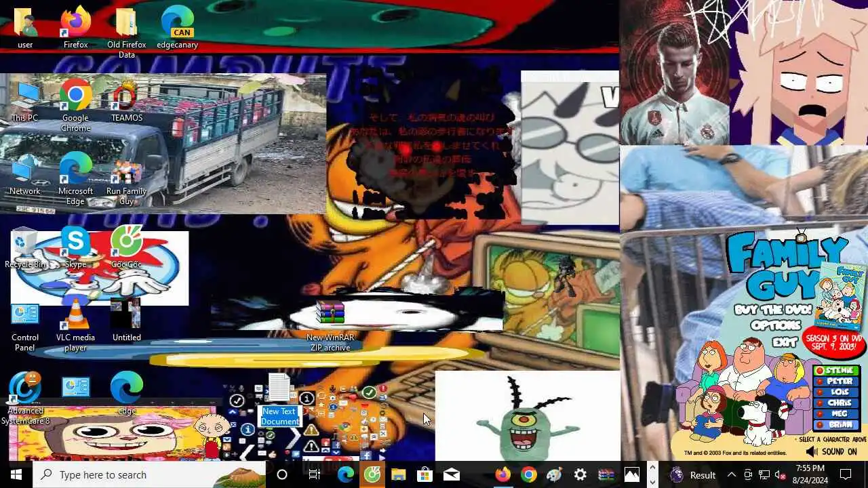This screenshot has height=488, width=868.
Task: Open OPTIONS in Family Guy menu
Action: click(x=775, y=325)
